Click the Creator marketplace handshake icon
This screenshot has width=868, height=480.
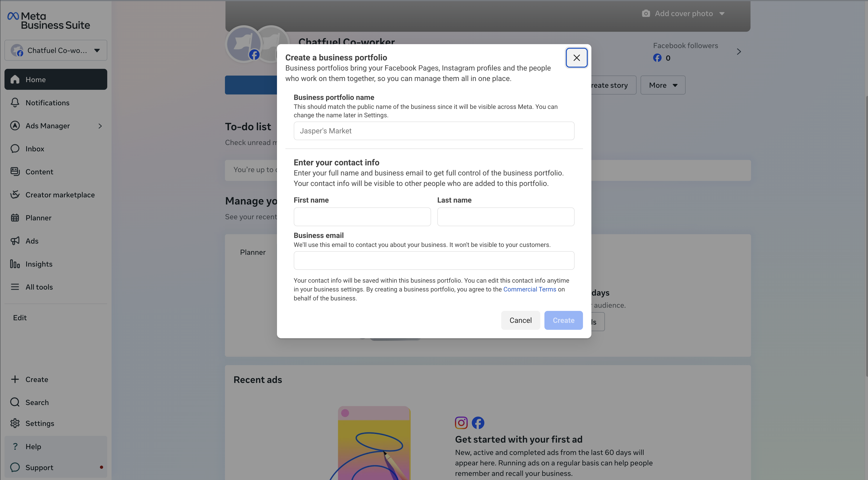point(15,195)
